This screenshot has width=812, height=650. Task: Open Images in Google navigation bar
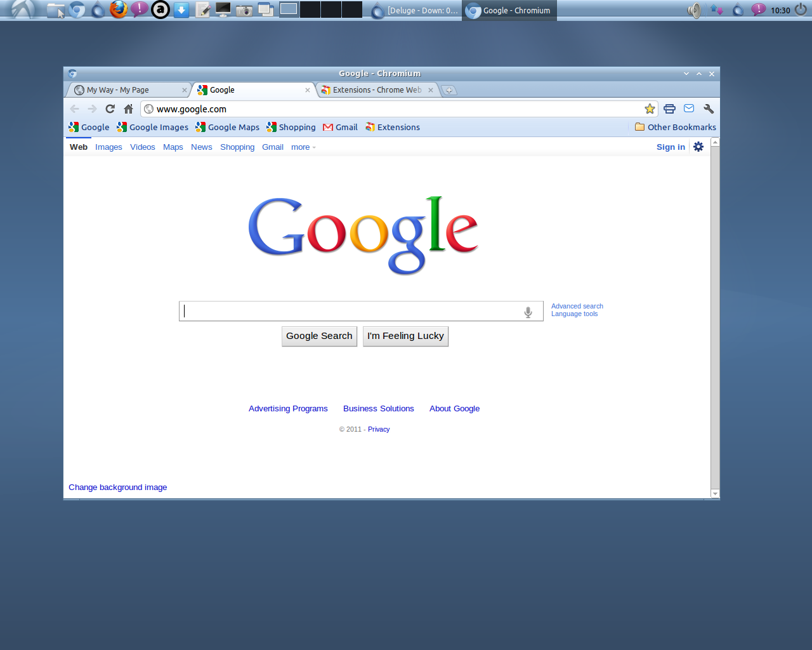pos(108,147)
